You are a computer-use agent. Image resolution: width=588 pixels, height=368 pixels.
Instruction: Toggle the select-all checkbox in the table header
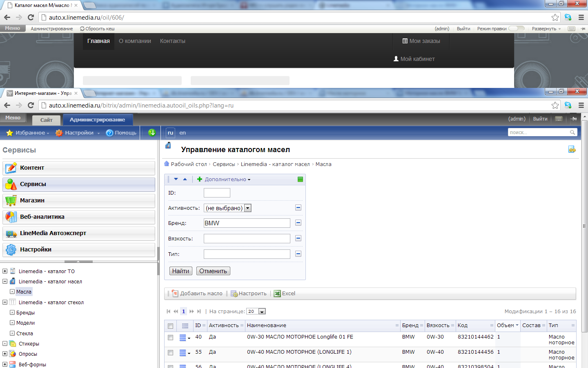[x=170, y=325]
